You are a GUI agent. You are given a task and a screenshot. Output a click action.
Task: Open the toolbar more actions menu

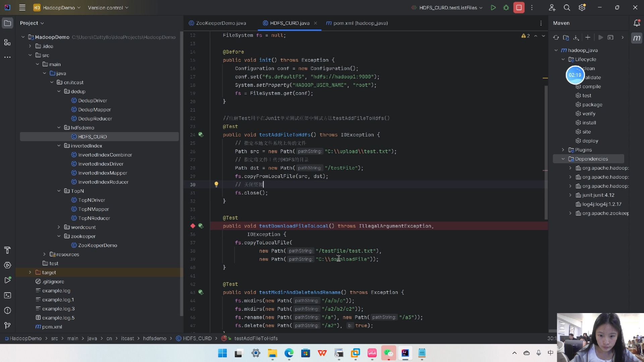[x=532, y=7]
